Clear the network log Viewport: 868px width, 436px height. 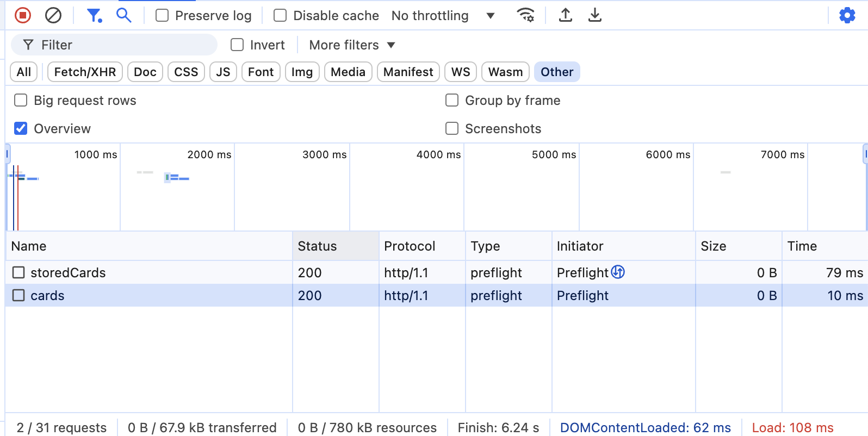pos(53,15)
